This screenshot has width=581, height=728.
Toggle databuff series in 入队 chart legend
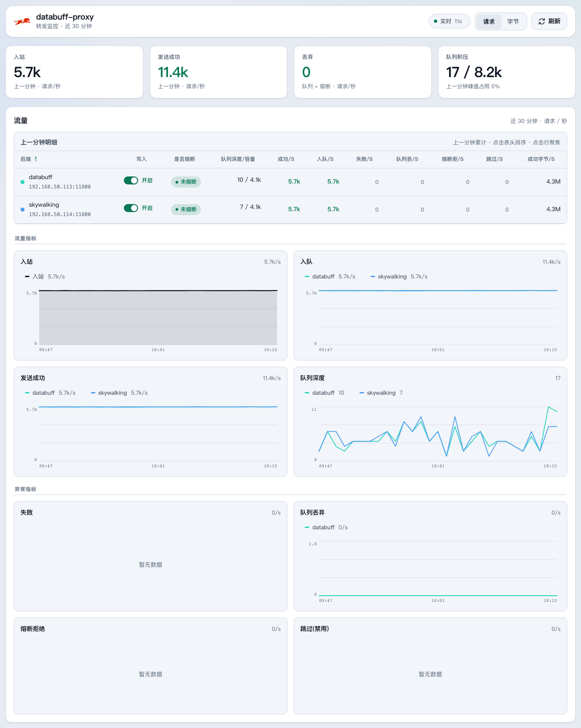[330, 276]
